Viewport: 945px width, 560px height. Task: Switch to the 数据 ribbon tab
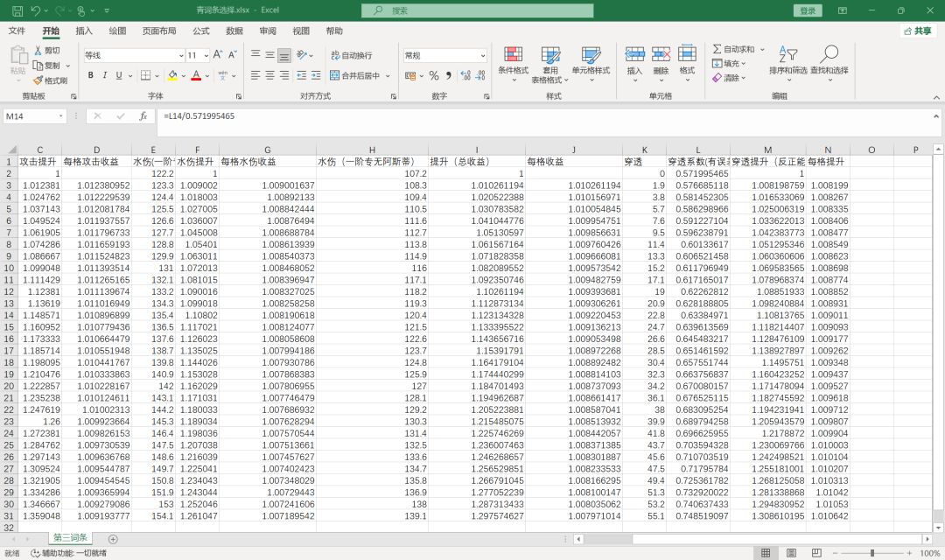234,31
